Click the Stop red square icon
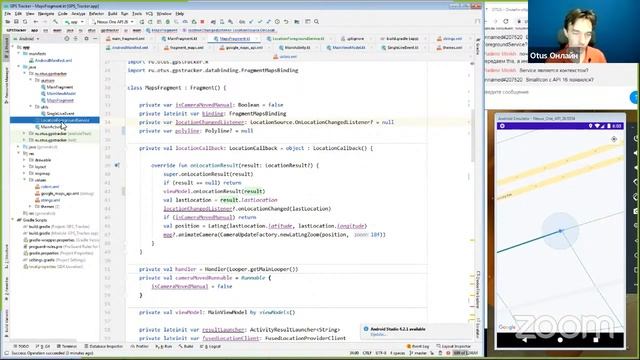 pyautogui.click(x=202, y=22)
